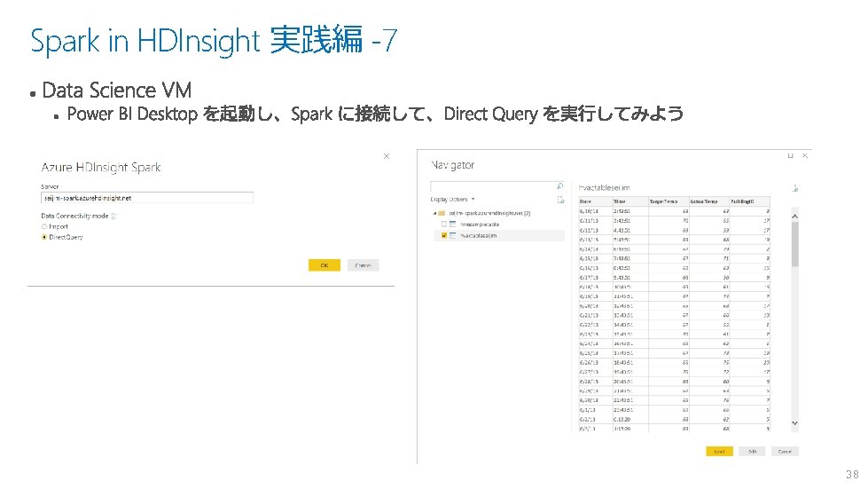Click the scroll down arrow in preview
Image resolution: width=868 pixels, height=489 pixels.
(x=795, y=423)
